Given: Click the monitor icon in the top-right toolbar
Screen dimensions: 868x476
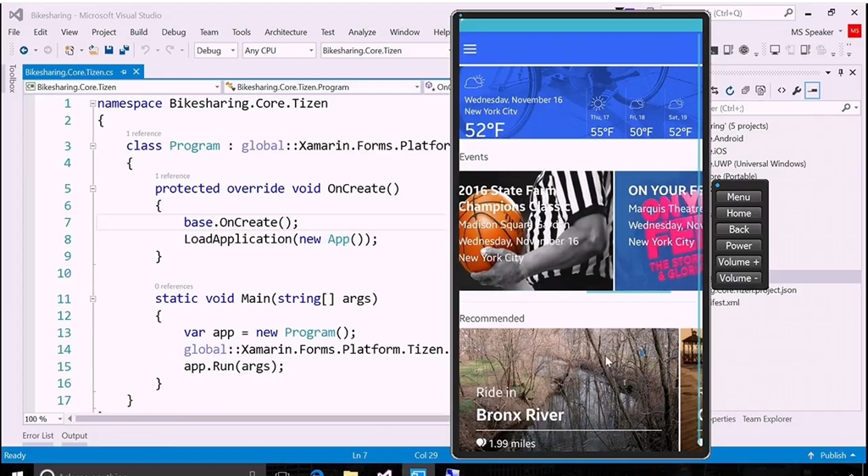Looking at the screenshot, I should [x=775, y=50].
